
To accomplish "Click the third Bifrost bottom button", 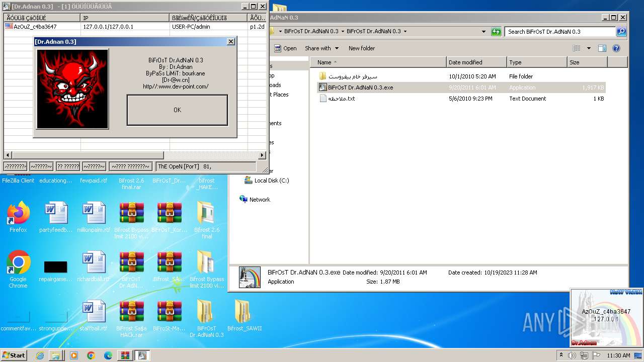I will click(68, 166).
